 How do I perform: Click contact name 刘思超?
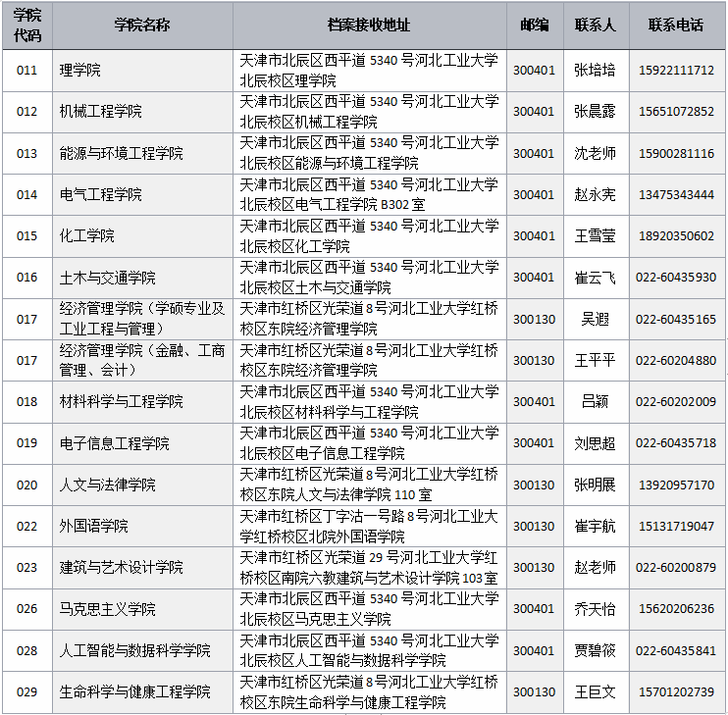point(596,443)
